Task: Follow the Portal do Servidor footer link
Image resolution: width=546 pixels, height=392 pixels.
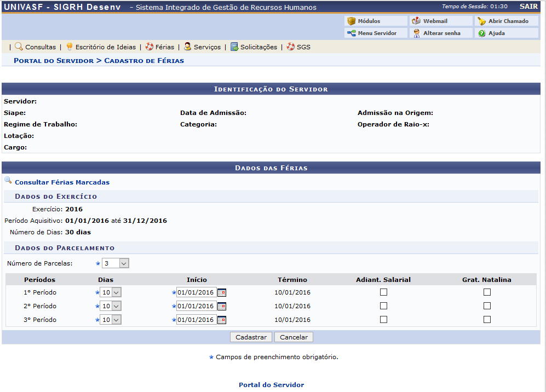Action: point(271,385)
